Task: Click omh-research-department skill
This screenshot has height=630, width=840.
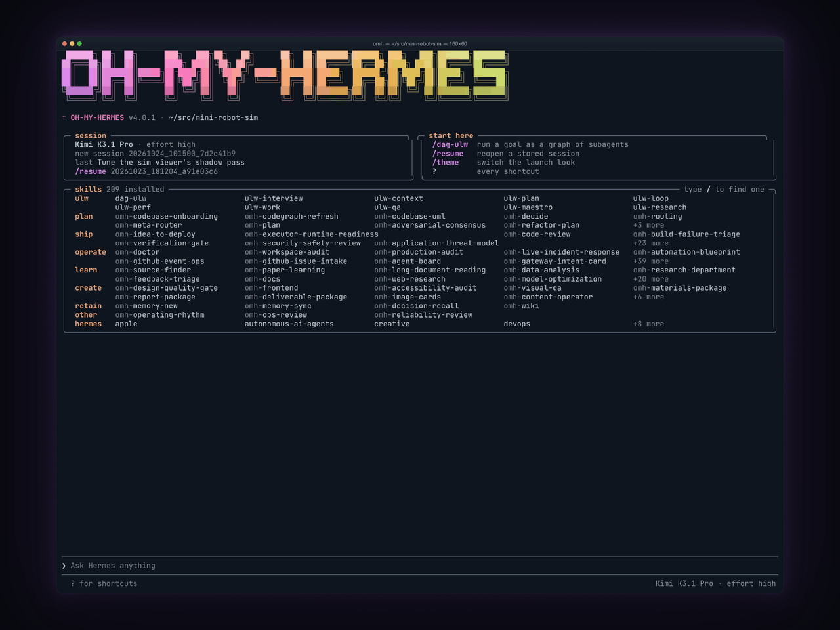Action: 684,270
